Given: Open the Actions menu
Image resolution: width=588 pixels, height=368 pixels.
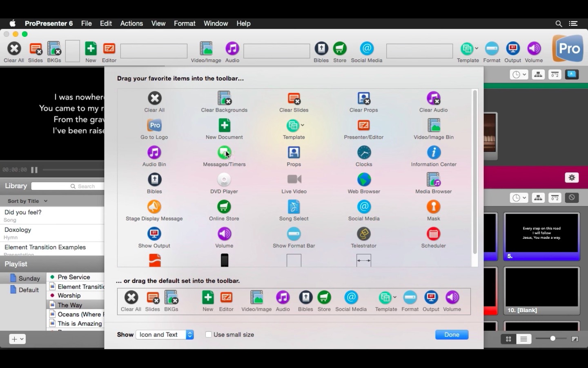Looking at the screenshot, I should [x=131, y=23].
